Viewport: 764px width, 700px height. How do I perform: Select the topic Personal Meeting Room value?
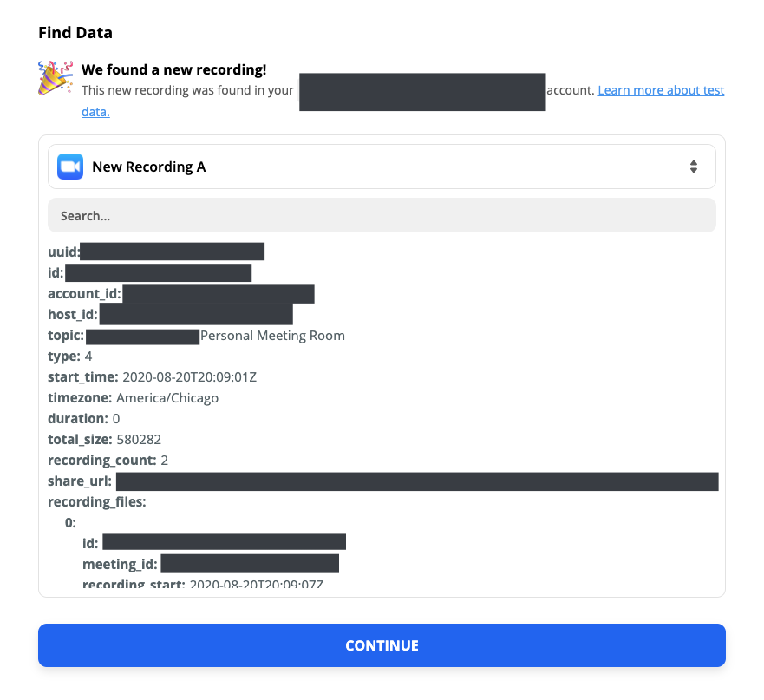[x=272, y=336]
